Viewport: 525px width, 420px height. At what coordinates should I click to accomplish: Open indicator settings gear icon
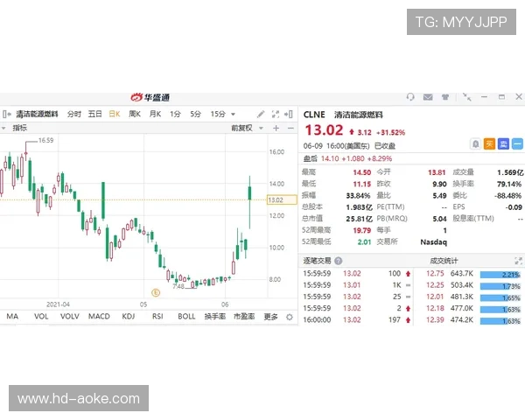pyautogui.click(x=290, y=317)
